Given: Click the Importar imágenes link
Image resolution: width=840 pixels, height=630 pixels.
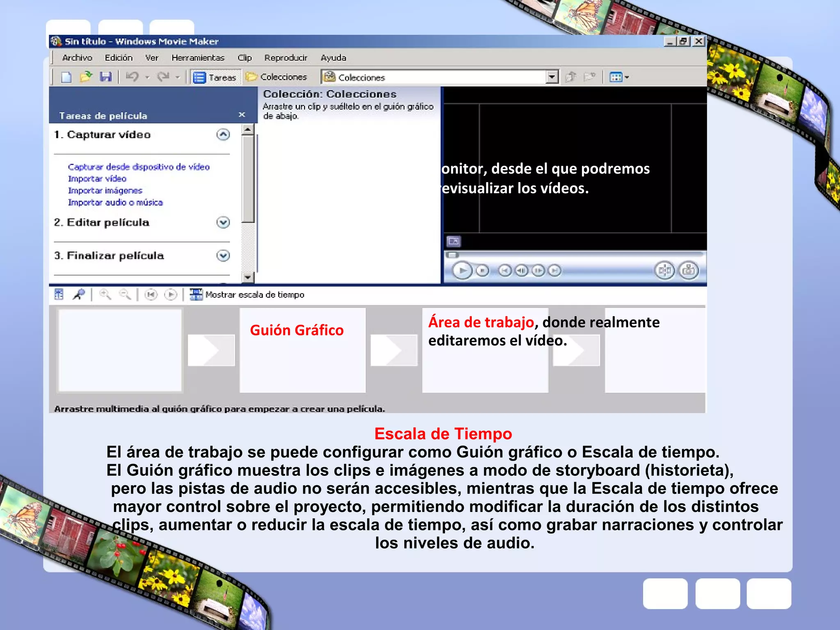Looking at the screenshot, I should click(105, 191).
